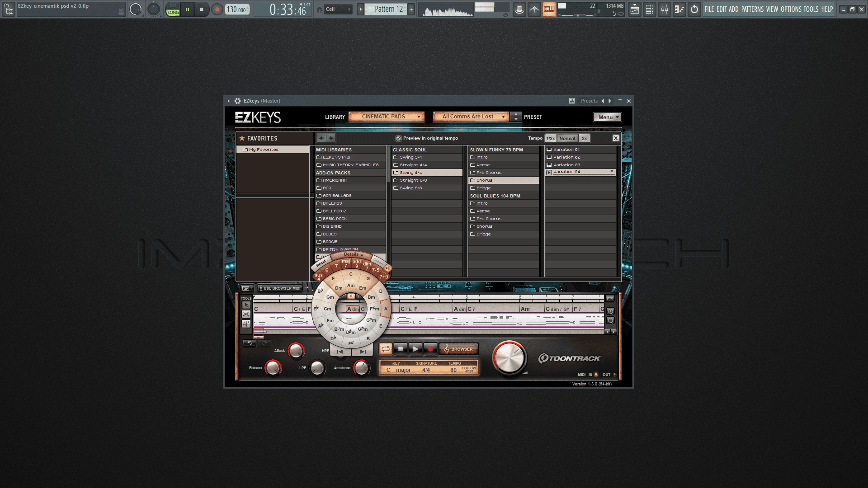
Task: Click FL Studio record button
Action: tap(217, 9)
